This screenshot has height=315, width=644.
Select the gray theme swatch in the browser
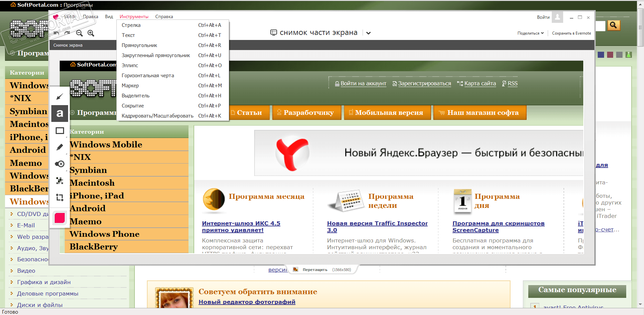tap(620, 54)
